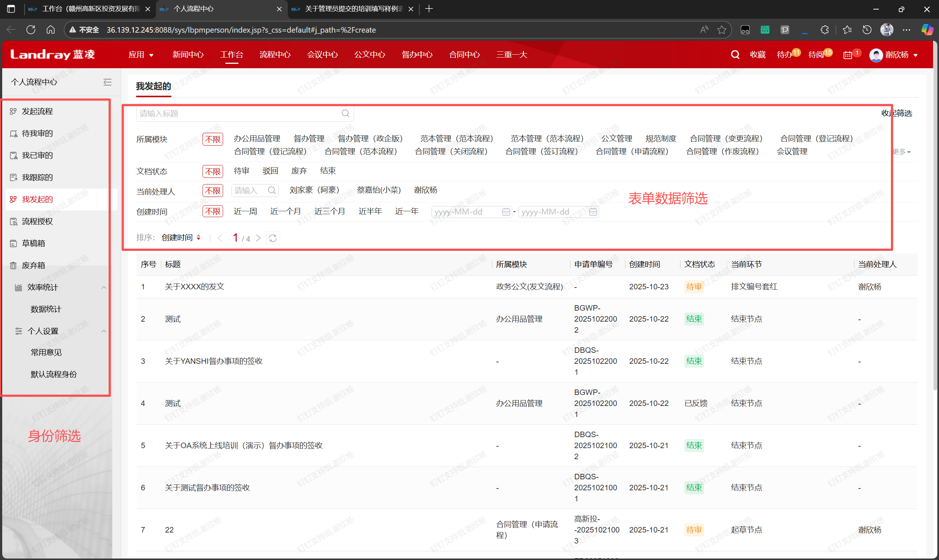This screenshot has height=560, width=939.
Task: Click the 废弃箱 trash icon in sidebar
Action: pyautogui.click(x=13, y=265)
